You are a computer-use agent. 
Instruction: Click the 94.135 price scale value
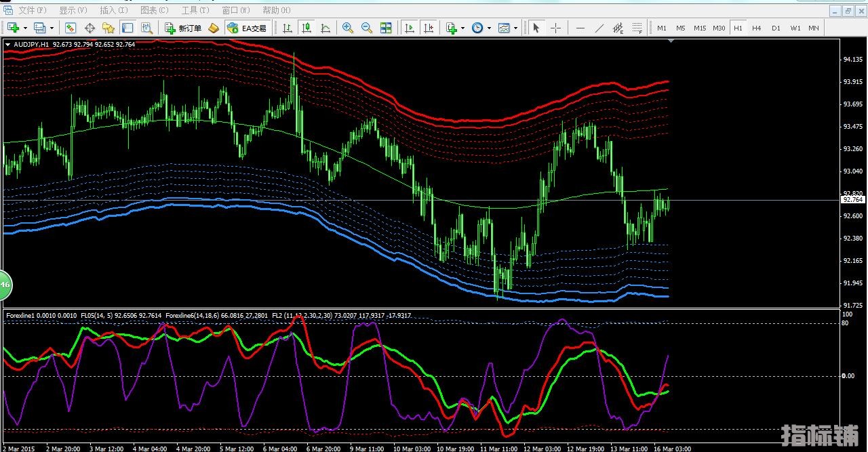pyautogui.click(x=852, y=60)
